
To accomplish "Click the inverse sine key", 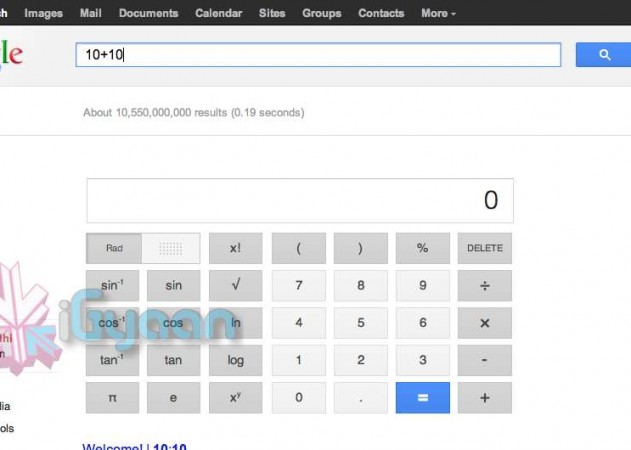I will (113, 286).
